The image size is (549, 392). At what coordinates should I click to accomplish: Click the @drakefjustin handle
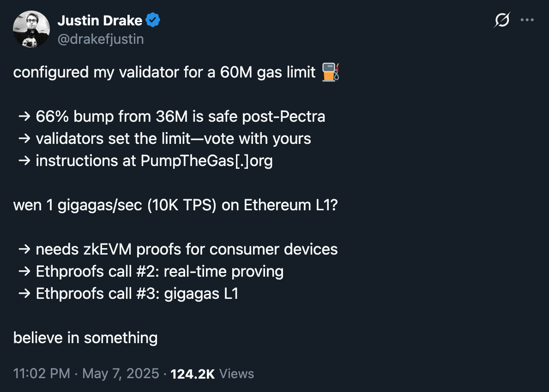pyautogui.click(x=100, y=39)
